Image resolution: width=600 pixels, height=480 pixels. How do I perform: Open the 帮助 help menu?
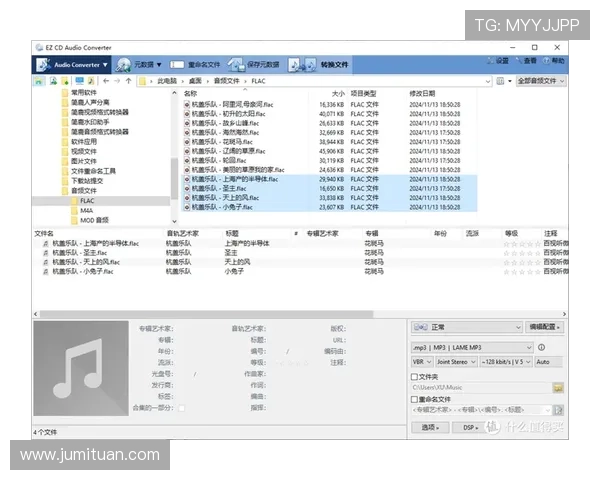coord(554,60)
